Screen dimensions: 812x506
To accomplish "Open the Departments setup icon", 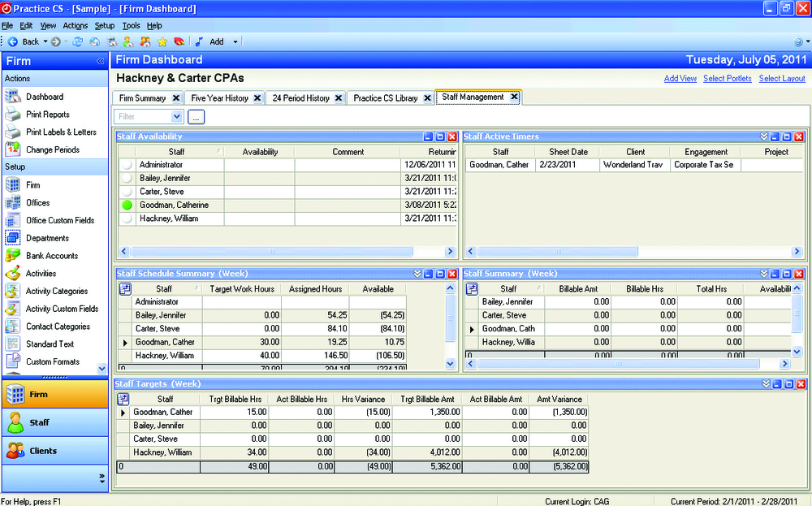I will [x=13, y=238].
